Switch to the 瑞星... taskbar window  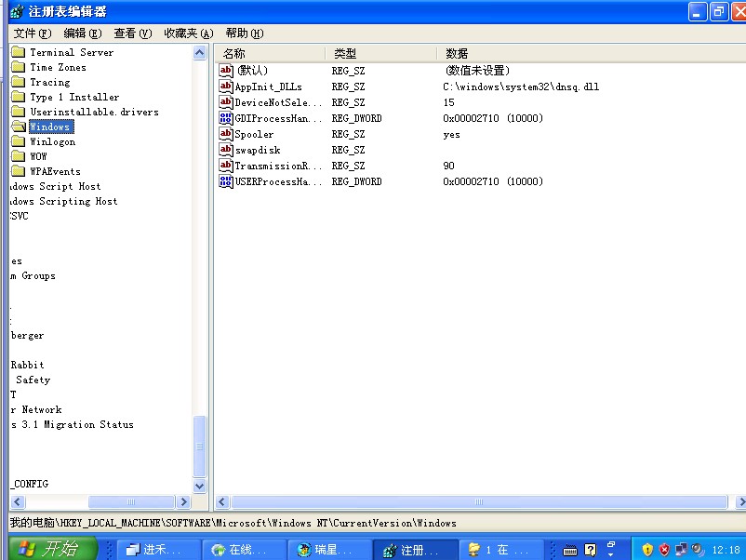(x=329, y=550)
